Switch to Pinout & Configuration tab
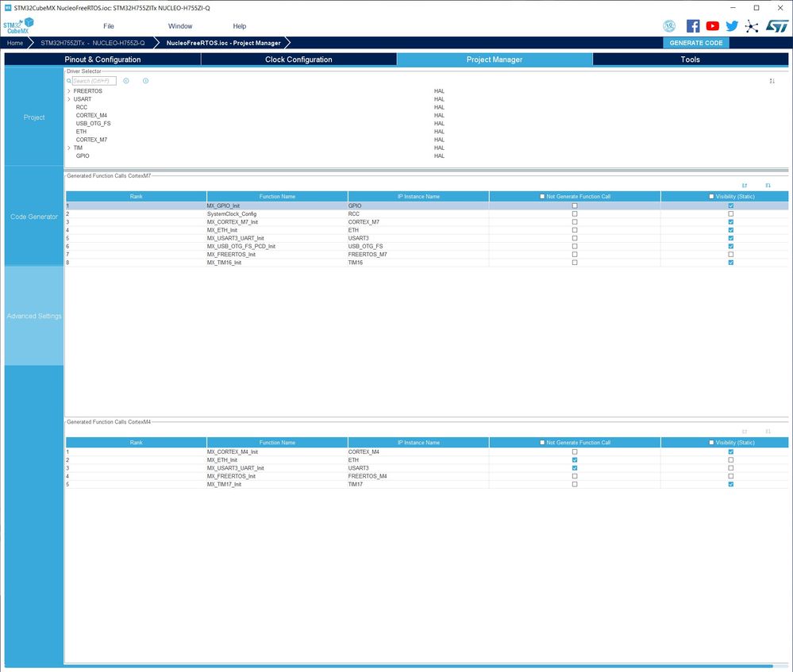The width and height of the screenshot is (793, 672). (x=102, y=60)
